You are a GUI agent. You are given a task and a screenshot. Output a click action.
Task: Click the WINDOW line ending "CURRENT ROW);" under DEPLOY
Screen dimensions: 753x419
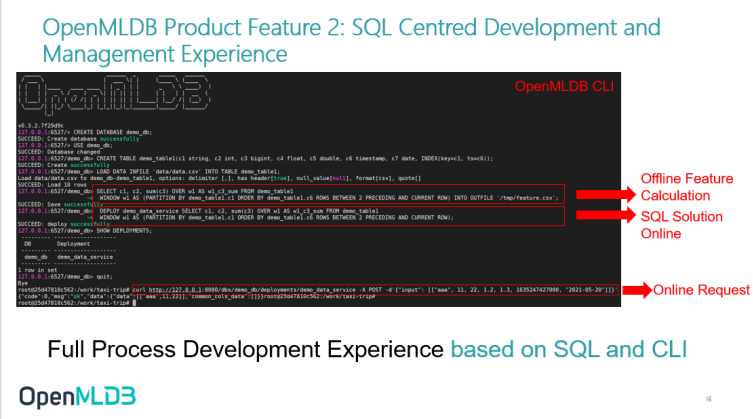click(276, 217)
